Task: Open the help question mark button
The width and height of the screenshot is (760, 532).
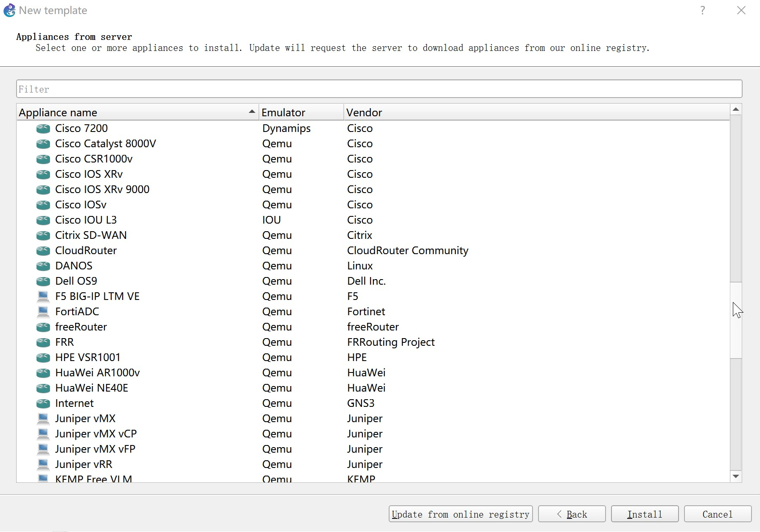Action: point(703,10)
